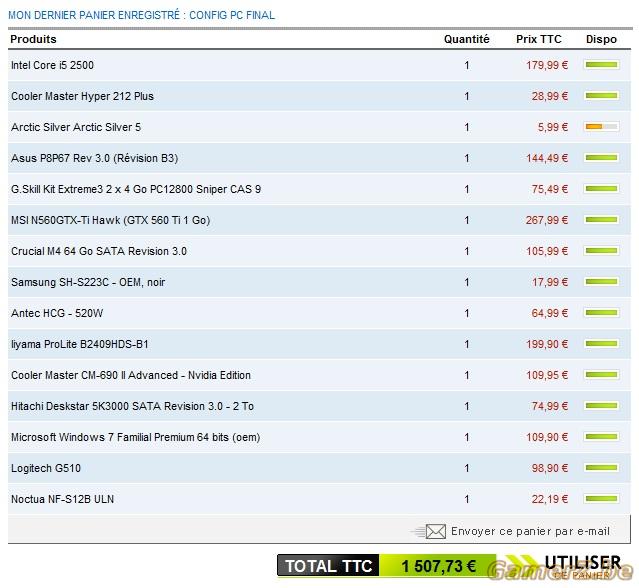639x588 pixels.
Task: Open G.Skill Kit Extreme3 Sniper CAS 9 product
Action: point(136,189)
